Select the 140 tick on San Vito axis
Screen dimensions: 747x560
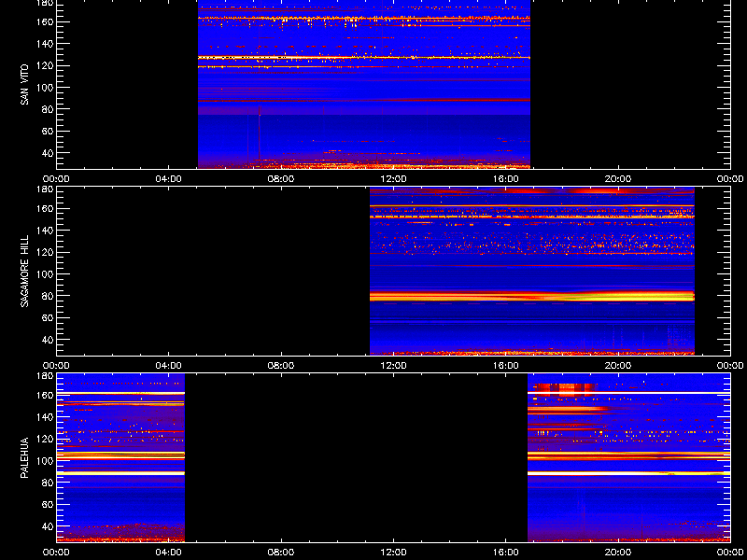click(x=46, y=44)
